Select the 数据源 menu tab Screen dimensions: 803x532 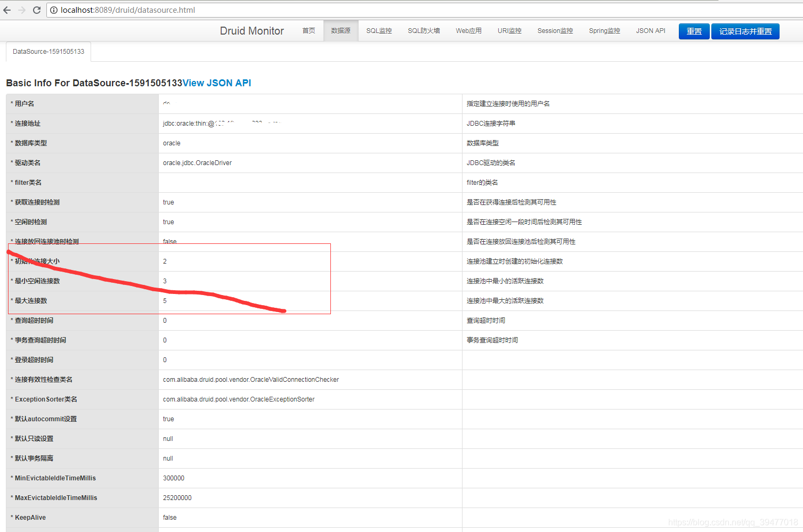click(x=341, y=31)
